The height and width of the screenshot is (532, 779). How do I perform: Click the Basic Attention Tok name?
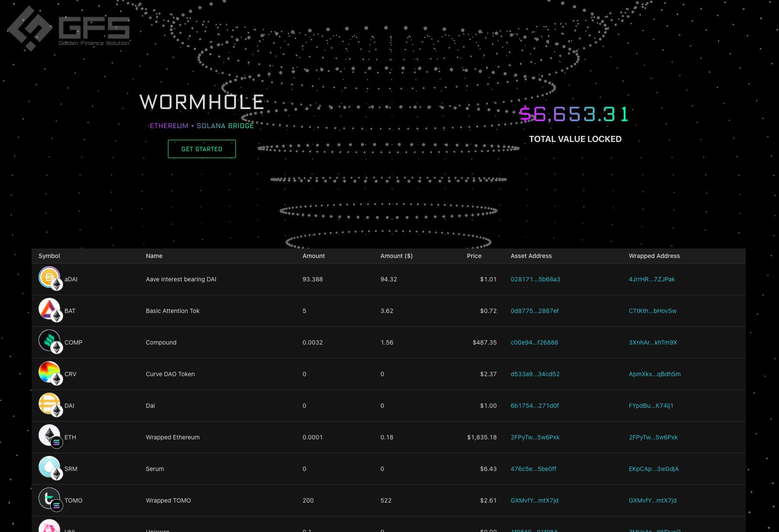point(173,311)
